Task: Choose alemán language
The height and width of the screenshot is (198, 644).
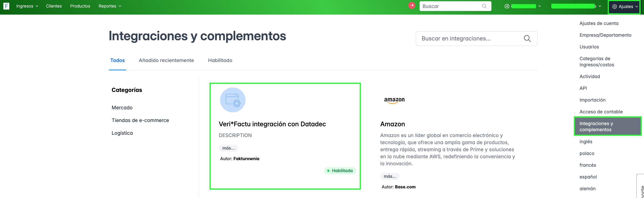Action: [587, 189]
